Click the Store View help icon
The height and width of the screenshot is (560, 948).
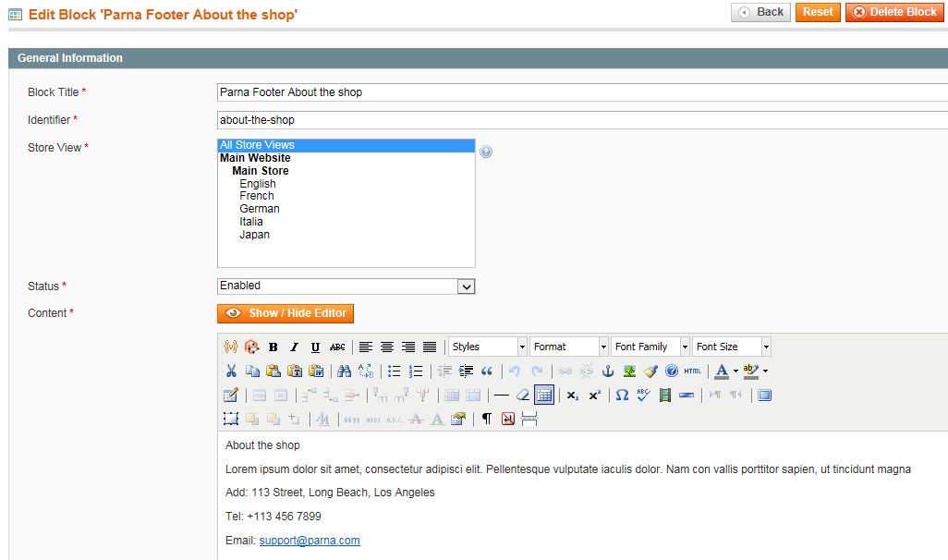click(486, 152)
